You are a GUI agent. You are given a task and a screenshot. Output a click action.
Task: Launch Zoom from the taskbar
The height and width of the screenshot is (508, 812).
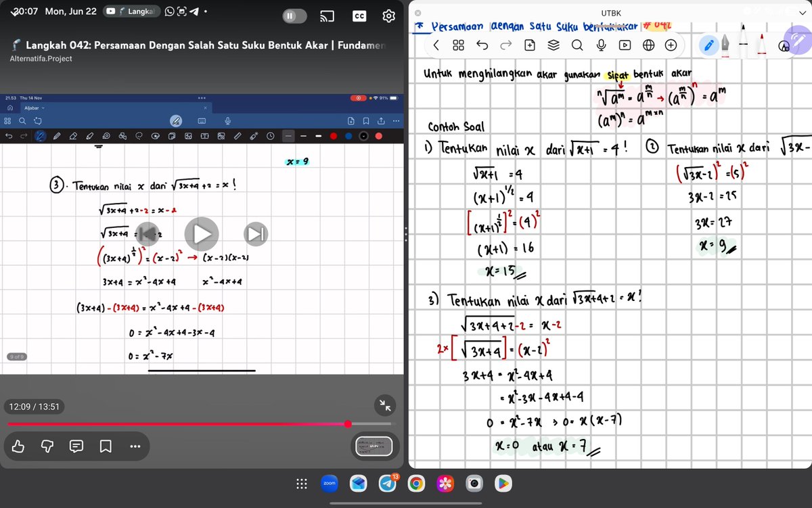(x=330, y=484)
